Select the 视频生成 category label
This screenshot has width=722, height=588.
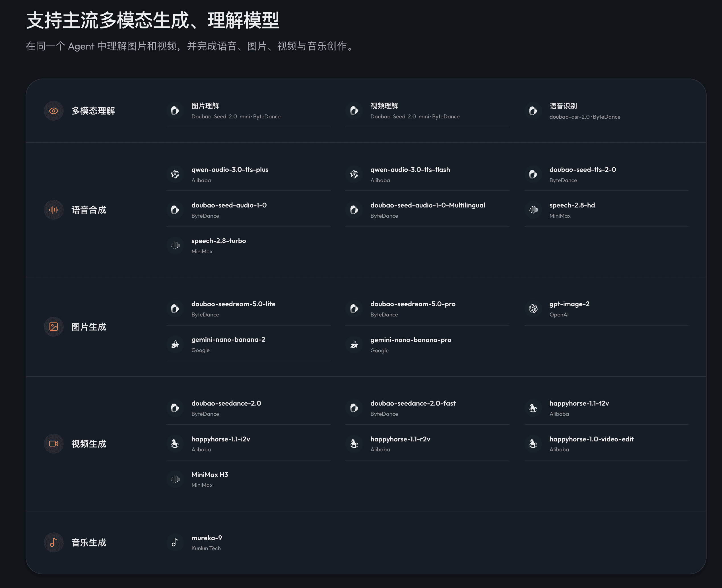(89, 443)
